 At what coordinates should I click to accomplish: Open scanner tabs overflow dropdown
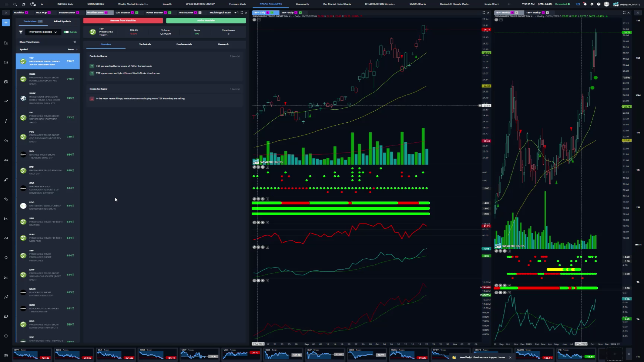(x=235, y=12)
